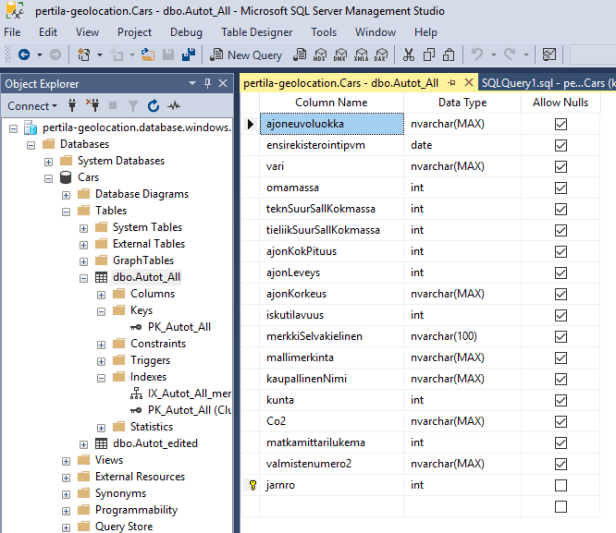Image resolution: width=616 pixels, height=533 pixels.
Task: Click the New Project toolbar icon
Action: 83,55
